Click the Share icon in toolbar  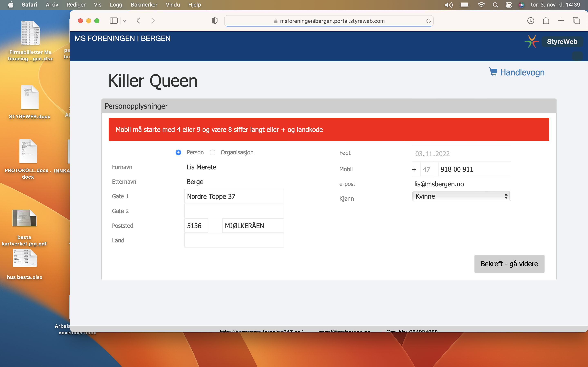coord(546,21)
